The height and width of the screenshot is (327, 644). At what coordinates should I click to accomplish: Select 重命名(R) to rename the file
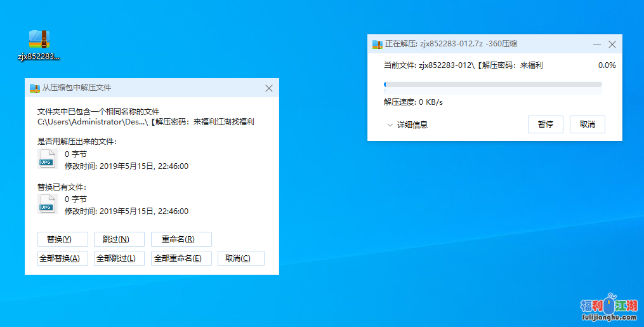coord(178,239)
